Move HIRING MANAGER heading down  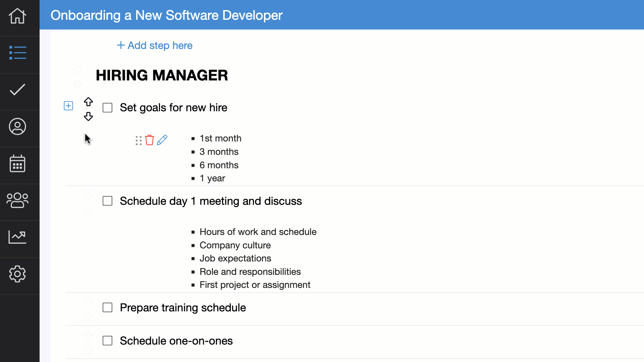(77, 84)
